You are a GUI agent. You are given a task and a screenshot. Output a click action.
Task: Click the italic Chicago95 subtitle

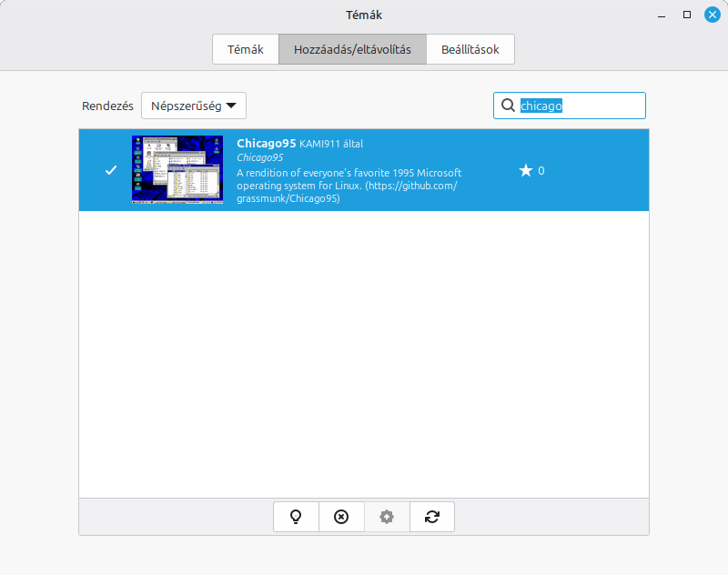[259, 157]
